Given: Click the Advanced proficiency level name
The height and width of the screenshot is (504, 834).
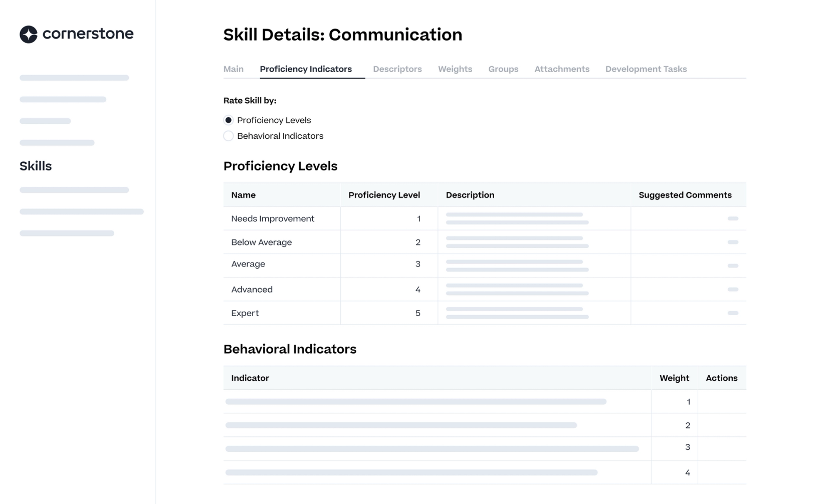Looking at the screenshot, I should [x=252, y=290].
